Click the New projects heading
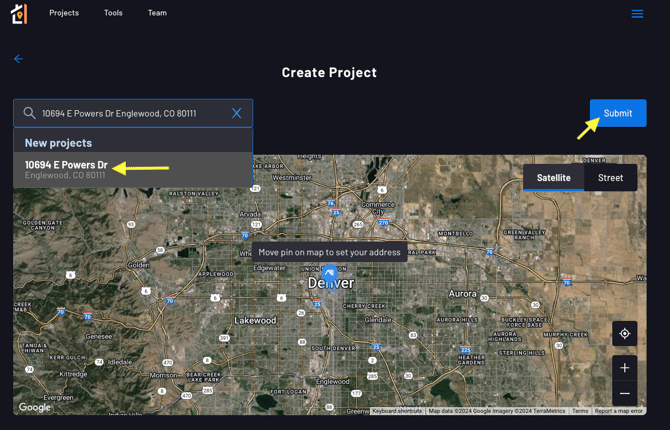This screenshot has width=670, height=430. (x=58, y=143)
